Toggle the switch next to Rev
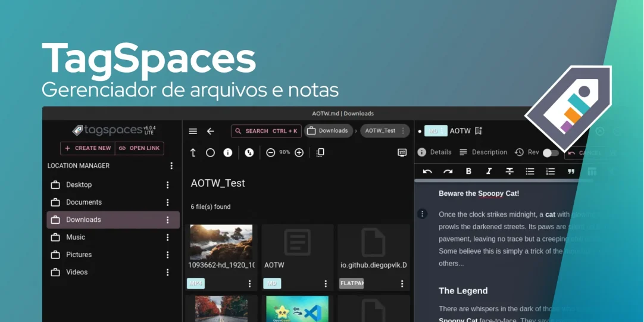The image size is (644, 322). [551, 153]
